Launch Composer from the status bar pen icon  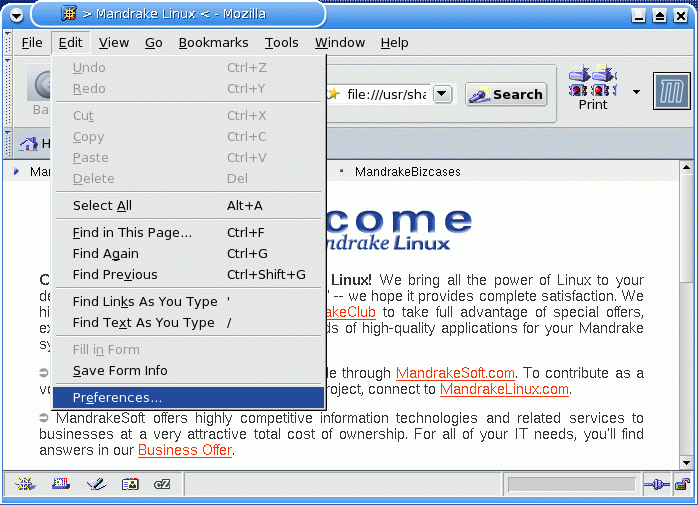pos(95,485)
